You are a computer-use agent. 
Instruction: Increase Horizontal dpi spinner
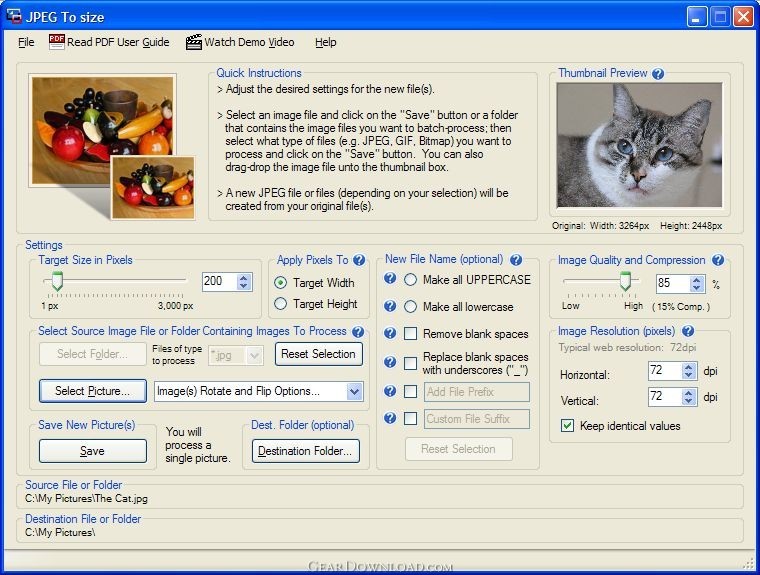(689, 367)
